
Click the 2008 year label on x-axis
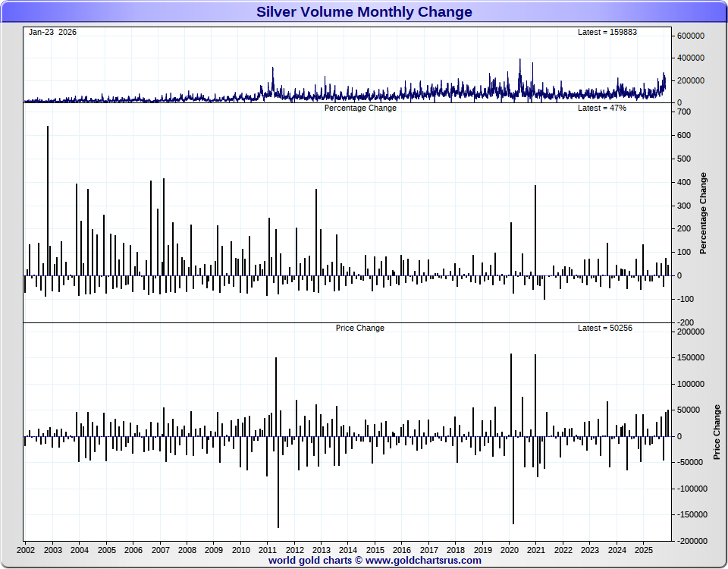(x=187, y=551)
